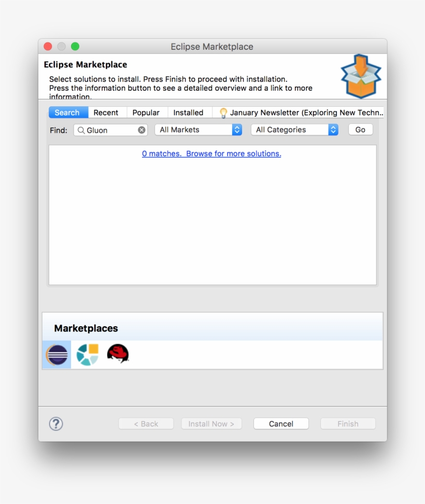
Task: Select the Red Hat marketplace icon
Action: click(x=118, y=354)
